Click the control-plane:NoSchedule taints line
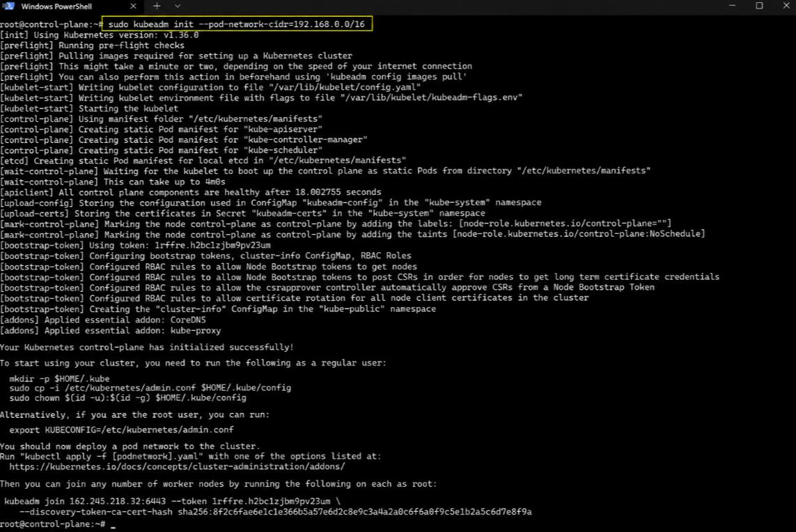 pyautogui.click(x=353, y=235)
